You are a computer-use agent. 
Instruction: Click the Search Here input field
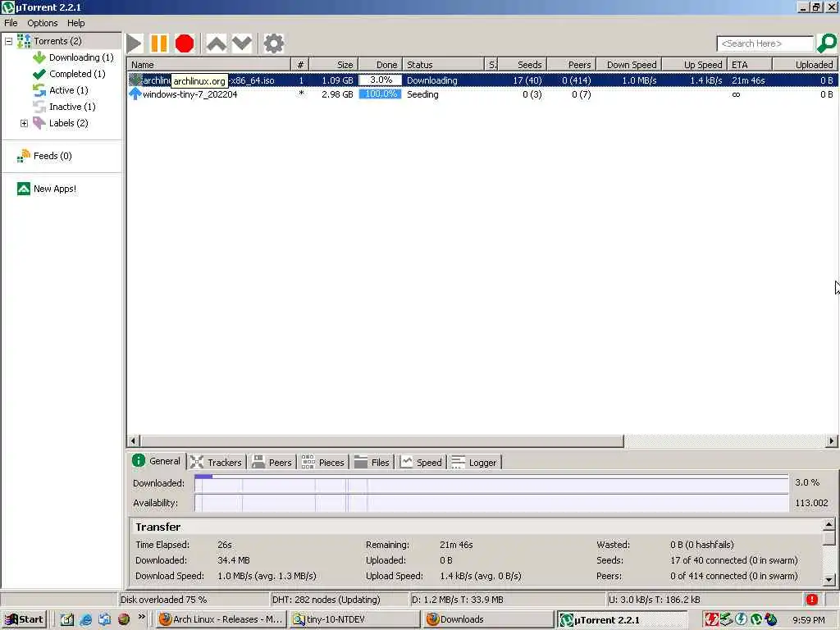[x=765, y=43]
